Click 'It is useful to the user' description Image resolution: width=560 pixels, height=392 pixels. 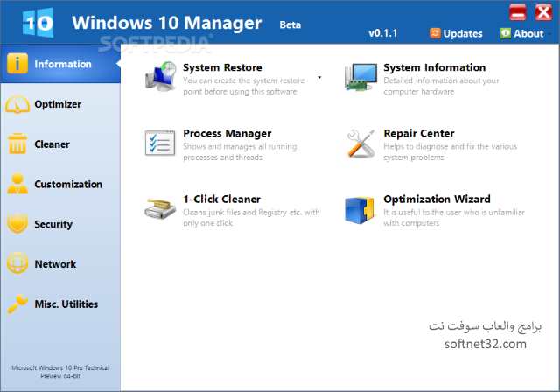(x=454, y=217)
